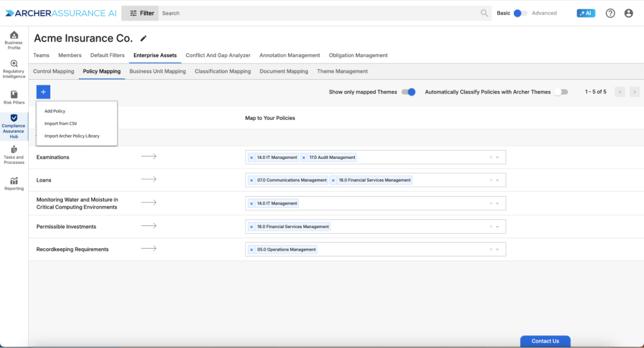Image resolution: width=644 pixels, height=348 pixels.
Task: Switch to Members tab
Action: [x=70, y=55]
